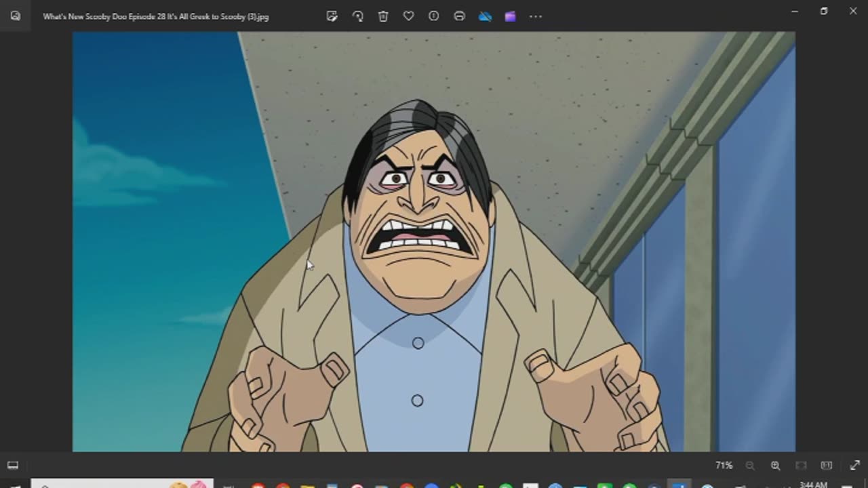Click the displayed cartoon image
This screenshot has width=868, height=488.
(x=434, y=241)
